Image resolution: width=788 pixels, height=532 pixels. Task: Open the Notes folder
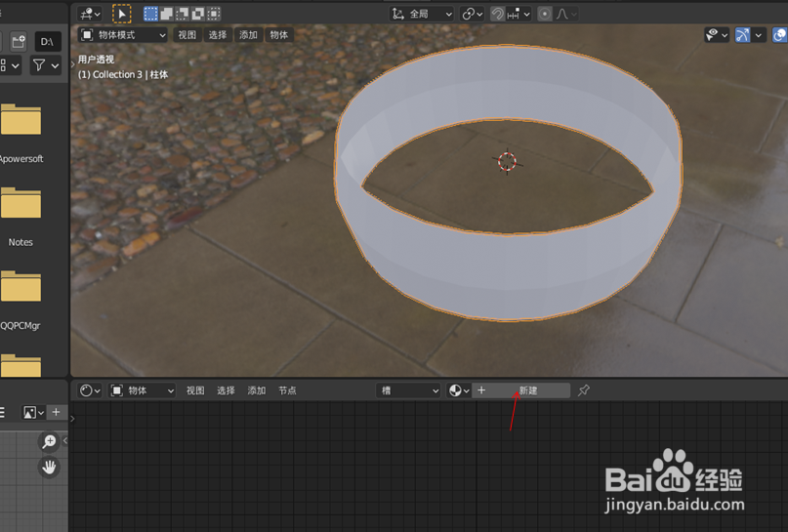pos(21,217)
